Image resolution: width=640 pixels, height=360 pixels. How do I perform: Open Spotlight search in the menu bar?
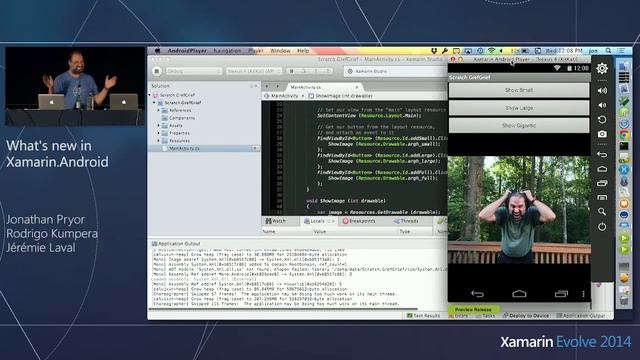point(609,51)
